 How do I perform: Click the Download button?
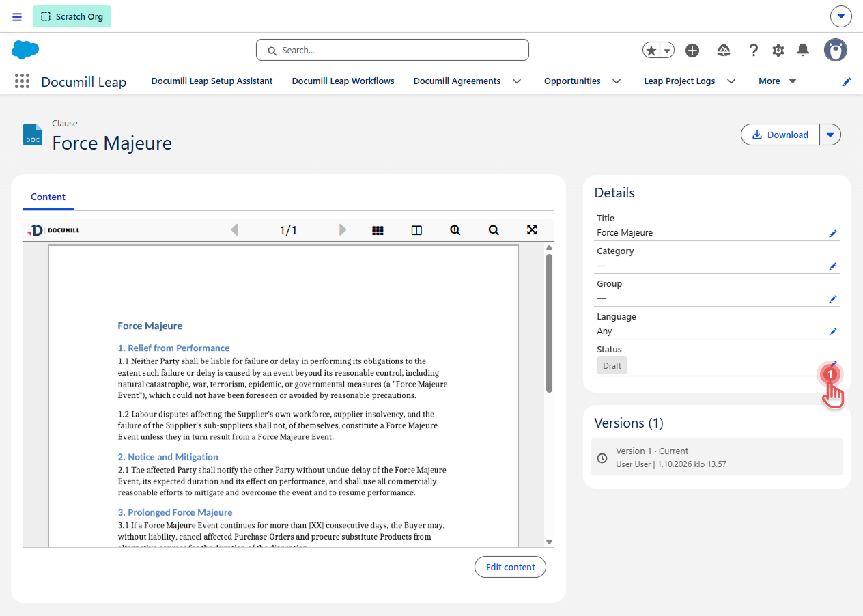tap(780, 135)
